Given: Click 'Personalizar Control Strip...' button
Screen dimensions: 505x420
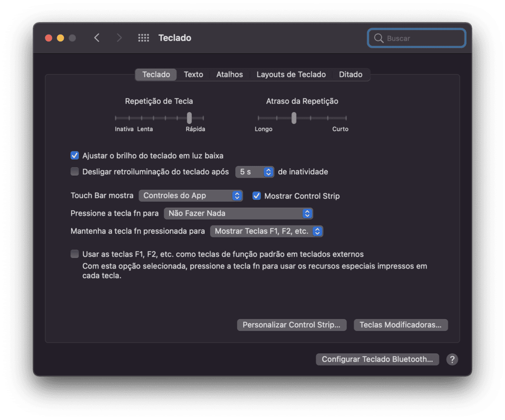Looking at the screenshot, I should (x=291, y=325).
